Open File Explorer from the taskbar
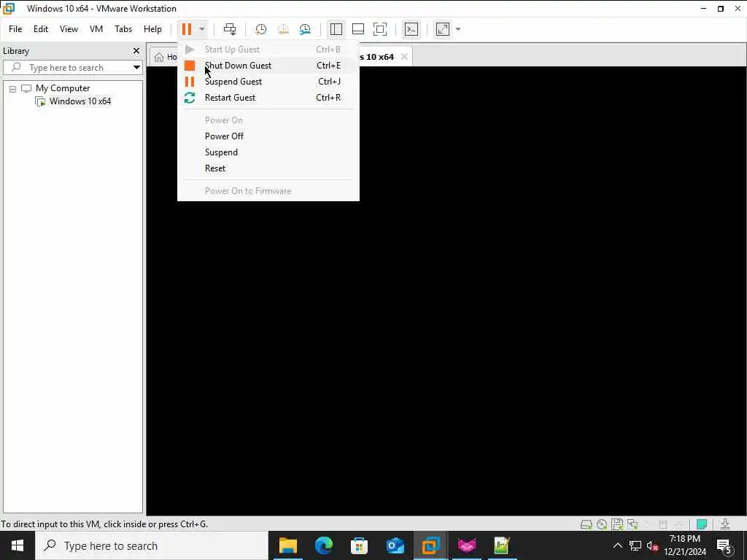This screenshot has width=747, height=560. coord(287,545)
